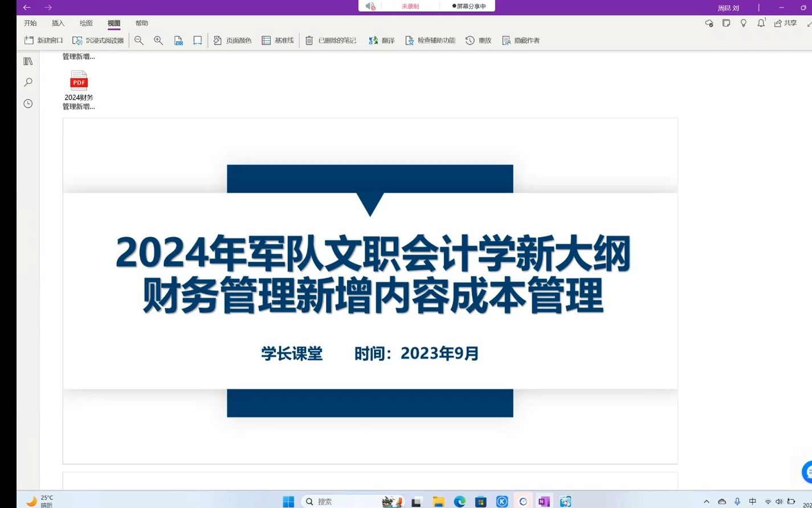This screenshot has width=812, height=508.
Task: Open the 2024财务管理新增 PDF attachment
Action: [x=79, y=90]
